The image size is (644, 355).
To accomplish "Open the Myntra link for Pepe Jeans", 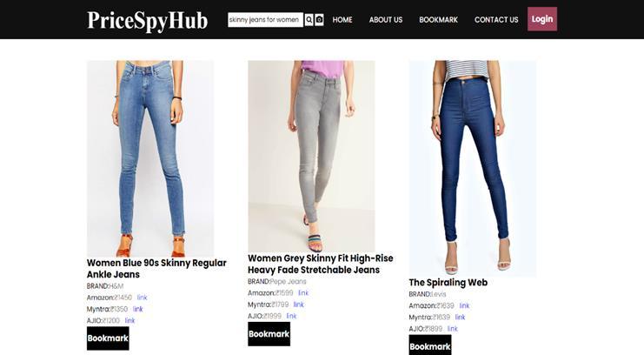I will point(298,305).
